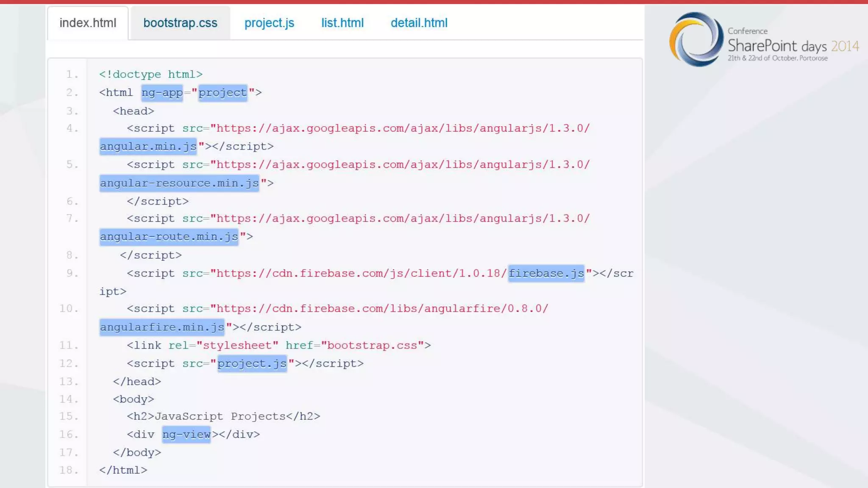The image size is (868, 488).
Task: Select the highlighted ng-app attribute
Action: pos(162,93)
